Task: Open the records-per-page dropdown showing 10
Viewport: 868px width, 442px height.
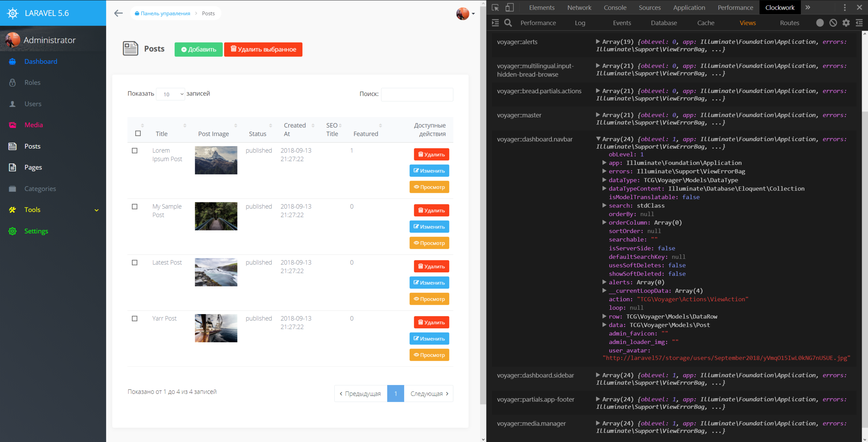Action: 170,94
